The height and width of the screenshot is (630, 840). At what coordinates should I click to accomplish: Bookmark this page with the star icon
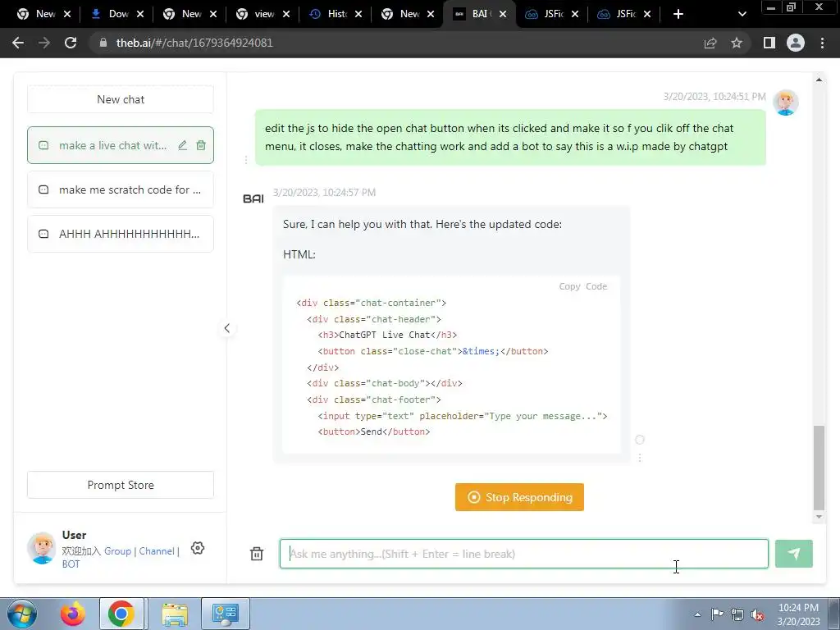tap(737, 43)
